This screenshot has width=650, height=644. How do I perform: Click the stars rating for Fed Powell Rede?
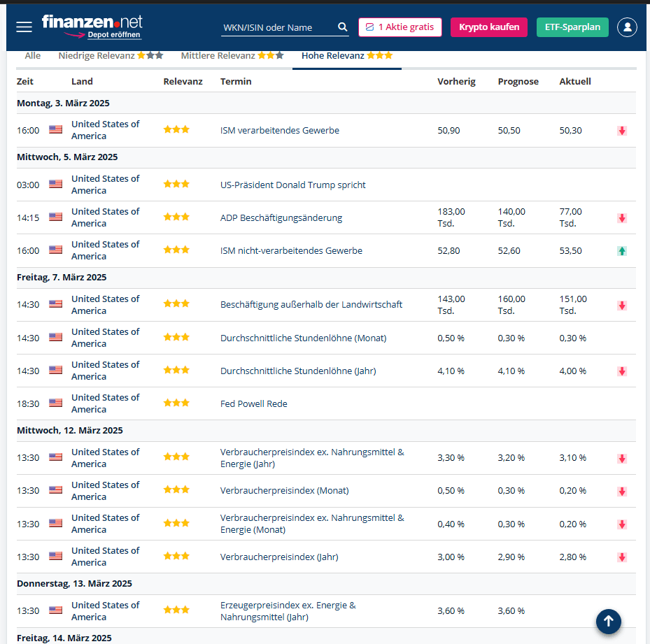176,402
